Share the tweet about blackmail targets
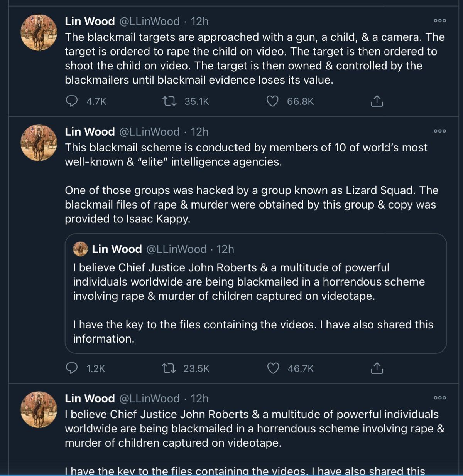This screenshot has width=463, height=476. (x=377, y=101)
